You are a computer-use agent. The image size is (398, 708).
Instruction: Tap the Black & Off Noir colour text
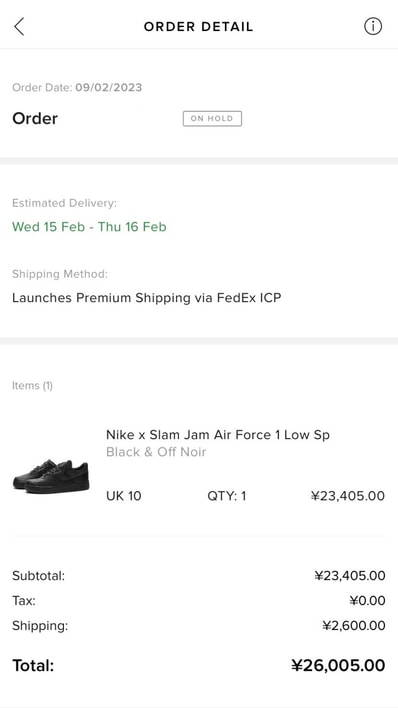156,452
